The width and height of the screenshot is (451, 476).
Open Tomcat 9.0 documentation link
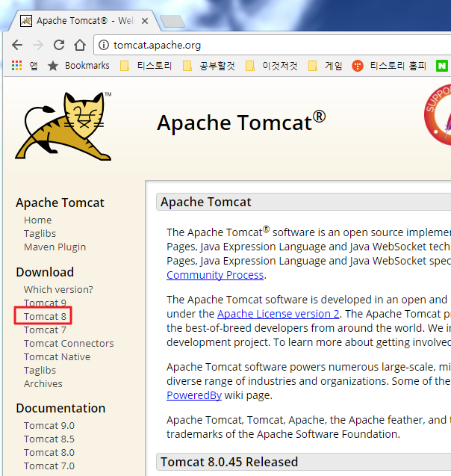point(49,426)
